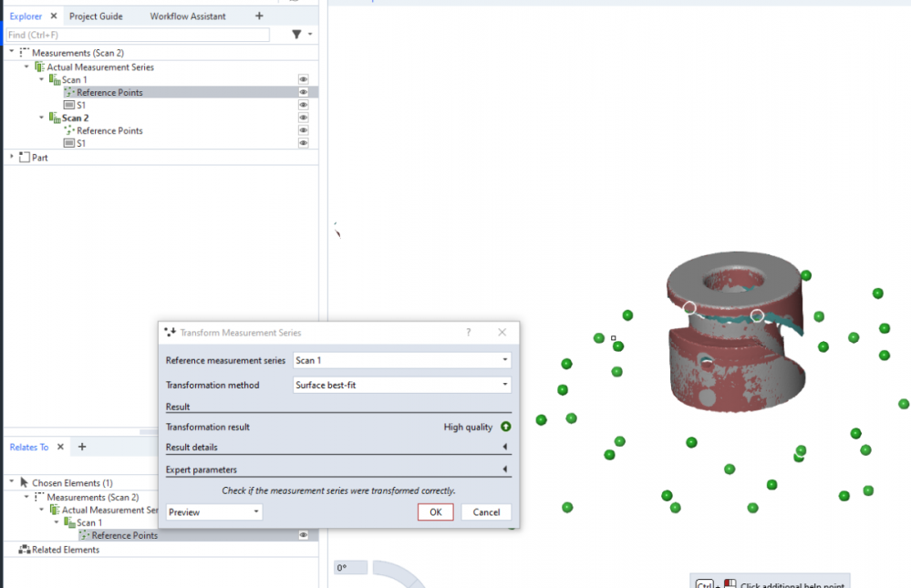911x588 pixels.
Task: Expand the Result details section
Action: [505, 447]
